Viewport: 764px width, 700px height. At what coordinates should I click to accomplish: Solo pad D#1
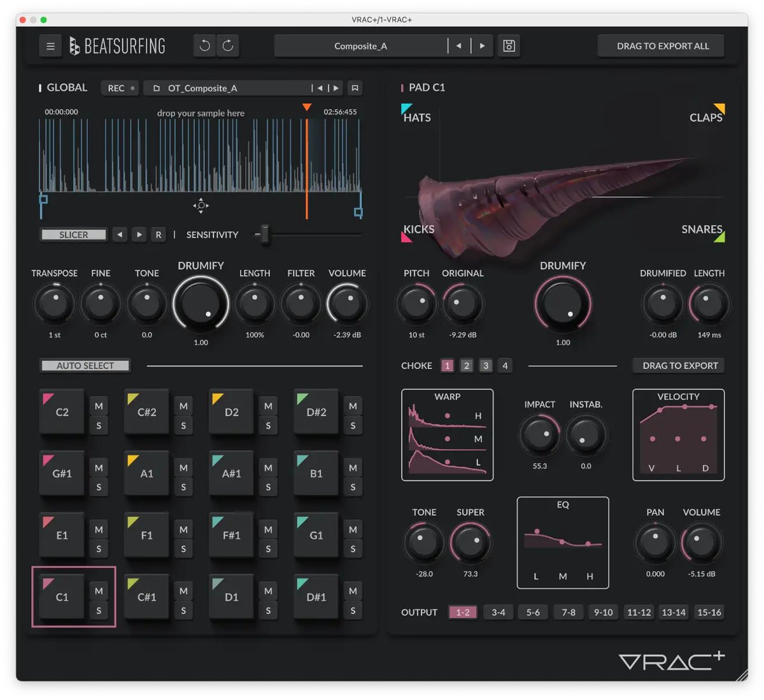coord(353,611)
